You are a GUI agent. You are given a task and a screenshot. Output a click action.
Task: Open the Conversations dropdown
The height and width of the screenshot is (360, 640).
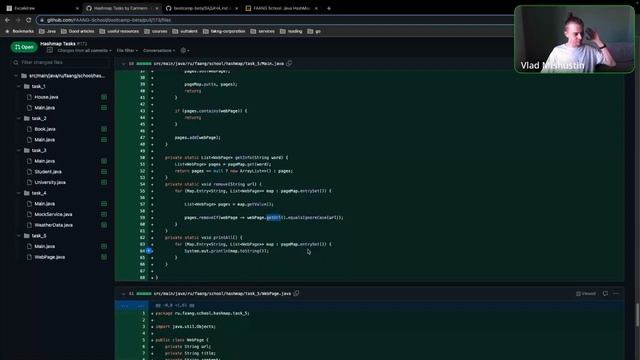click(x=159, y=50)
